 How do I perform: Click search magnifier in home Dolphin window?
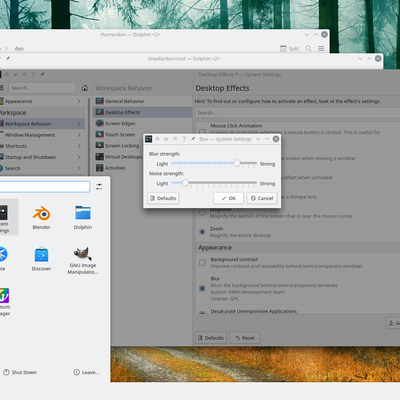(x=309, y=49)
